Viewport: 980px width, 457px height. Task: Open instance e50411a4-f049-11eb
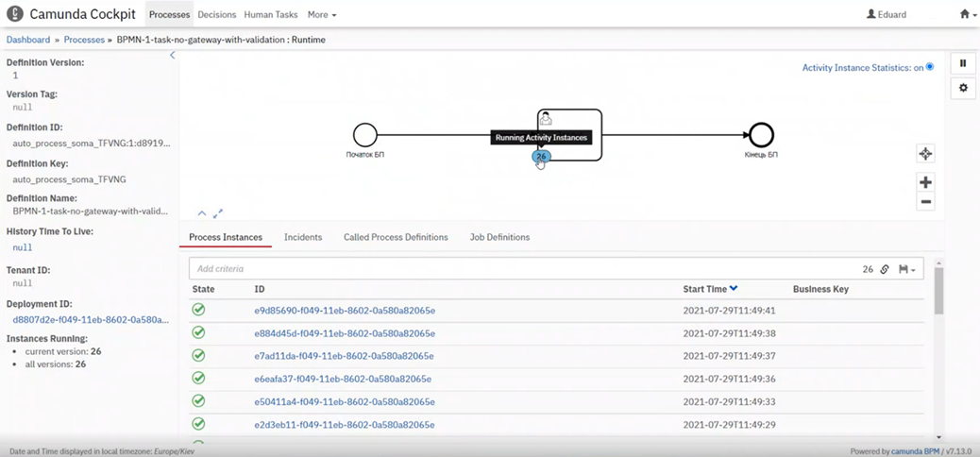point(345,401)
